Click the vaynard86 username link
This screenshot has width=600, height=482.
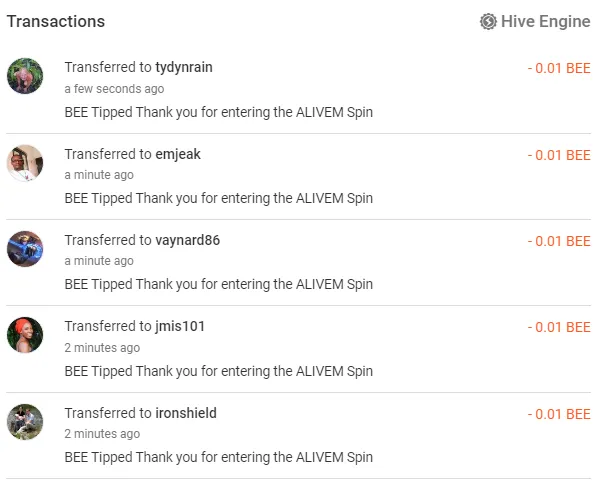point(187,240)
